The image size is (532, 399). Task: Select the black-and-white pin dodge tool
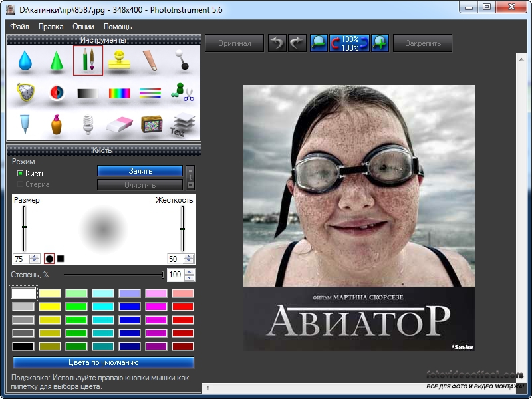pos(182,60)
